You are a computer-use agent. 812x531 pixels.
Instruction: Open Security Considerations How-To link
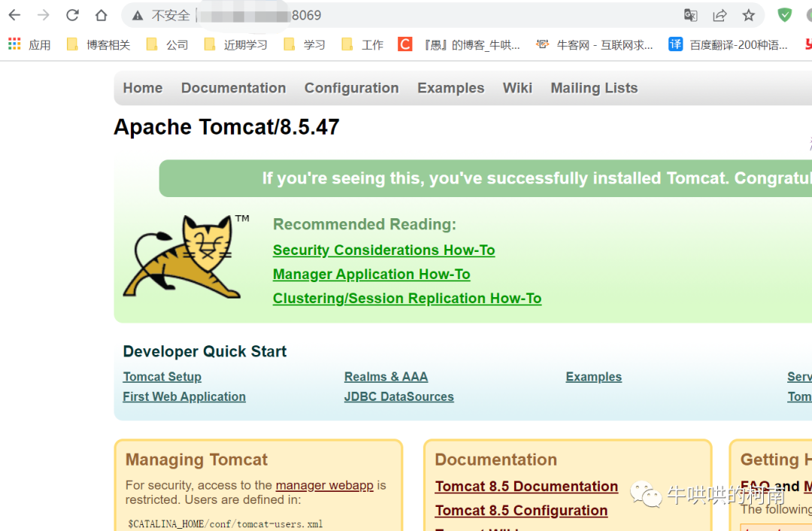(x=383, y=250)
